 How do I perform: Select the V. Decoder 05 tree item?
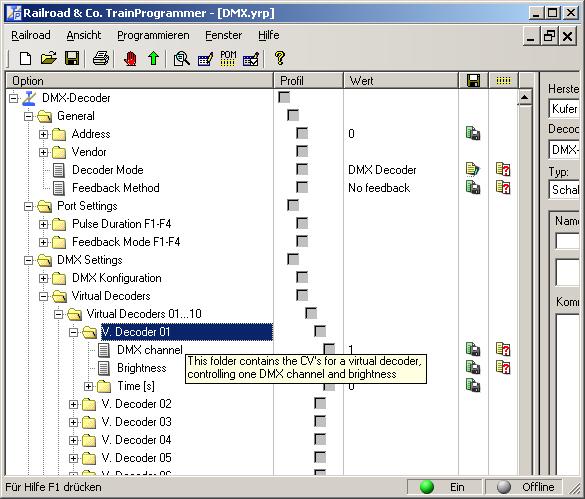(x=136, y=458)
